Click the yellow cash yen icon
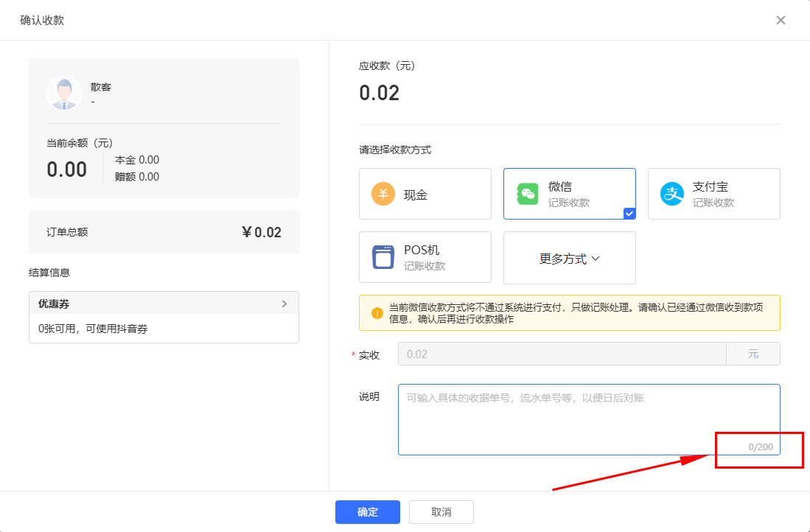The width and height of the screenshot is (810, 532). (383, 195)
